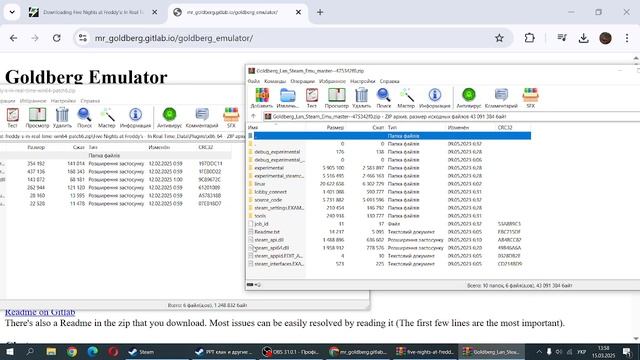Select source_code folder in archive list
Viewport: 640px width, 360px height.
(x=268, y=200)
